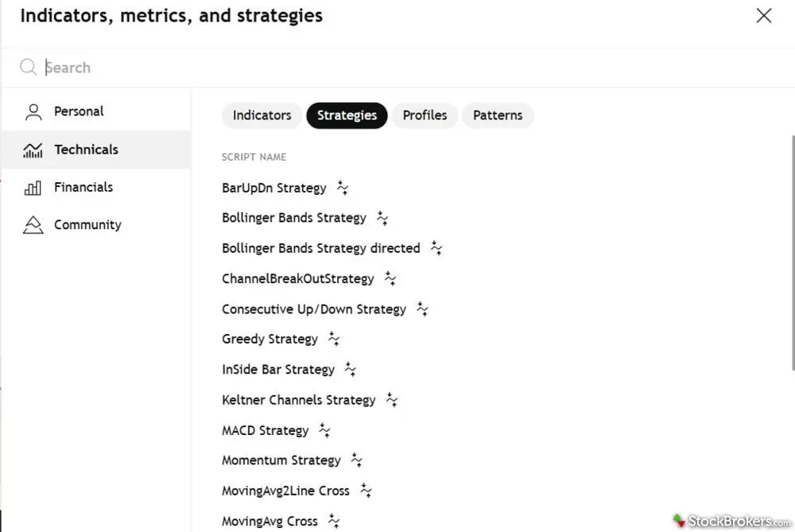Select ChannelBreakOutStrategy from the list
This screenshot has width=795, height=532.
[297, 279]
